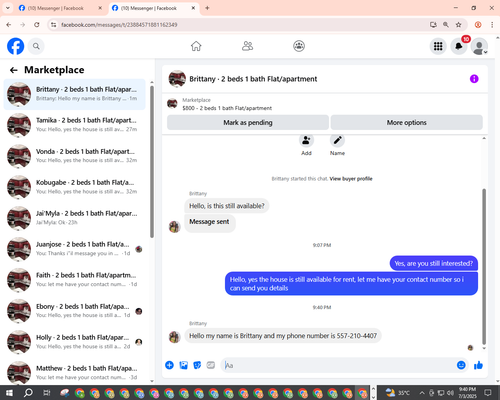Click 'Hello, is this still available?' message
This screenshot has width=500, height=400.
click(x=227, y=206)
